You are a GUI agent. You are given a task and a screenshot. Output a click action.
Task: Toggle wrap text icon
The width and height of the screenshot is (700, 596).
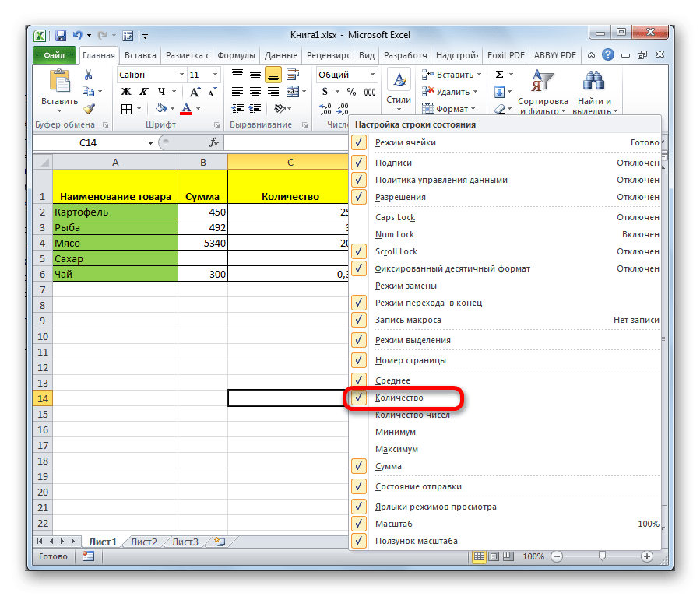point(293,74)
